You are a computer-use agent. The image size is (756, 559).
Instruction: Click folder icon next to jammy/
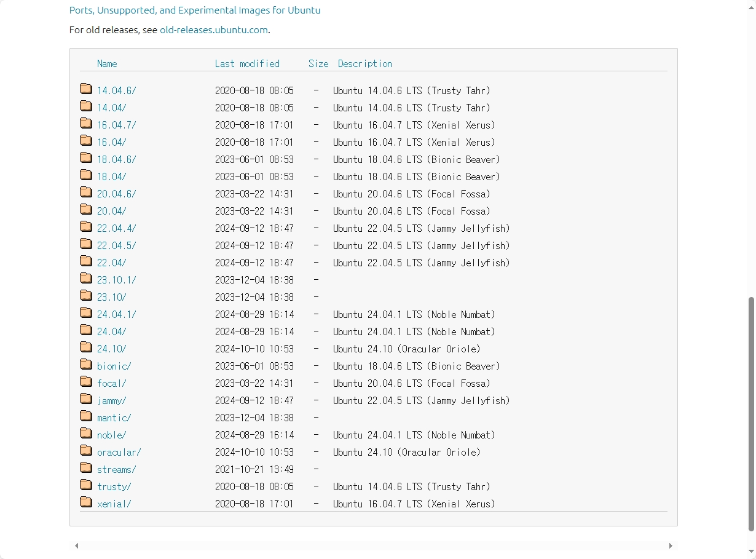click(x=86, y=398)
